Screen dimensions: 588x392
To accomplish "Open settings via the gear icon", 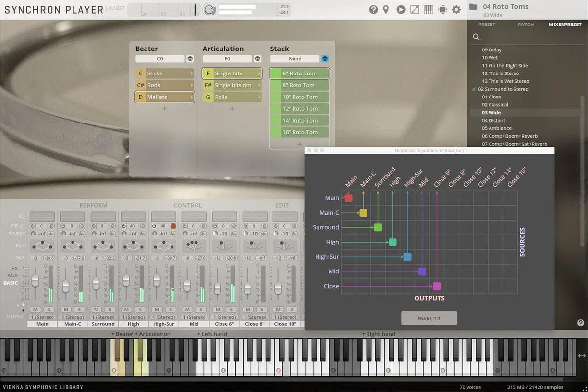I will [456, 9].
